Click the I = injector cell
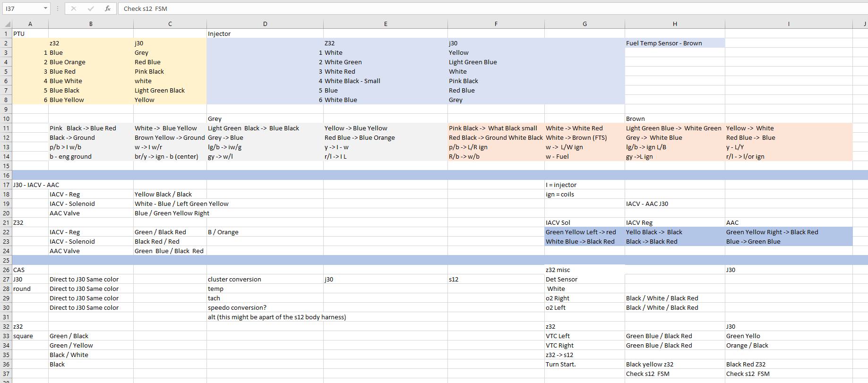868x383 pixels. [584, 185]
